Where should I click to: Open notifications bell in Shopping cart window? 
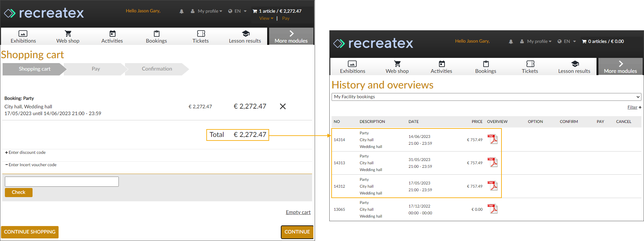[x=182, y=11]
